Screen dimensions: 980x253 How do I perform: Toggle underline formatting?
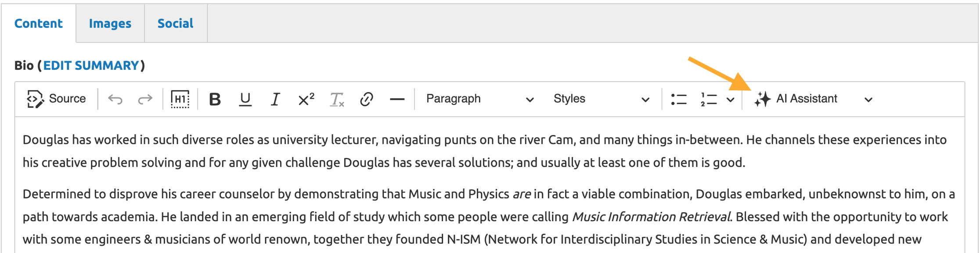point(245,100)
